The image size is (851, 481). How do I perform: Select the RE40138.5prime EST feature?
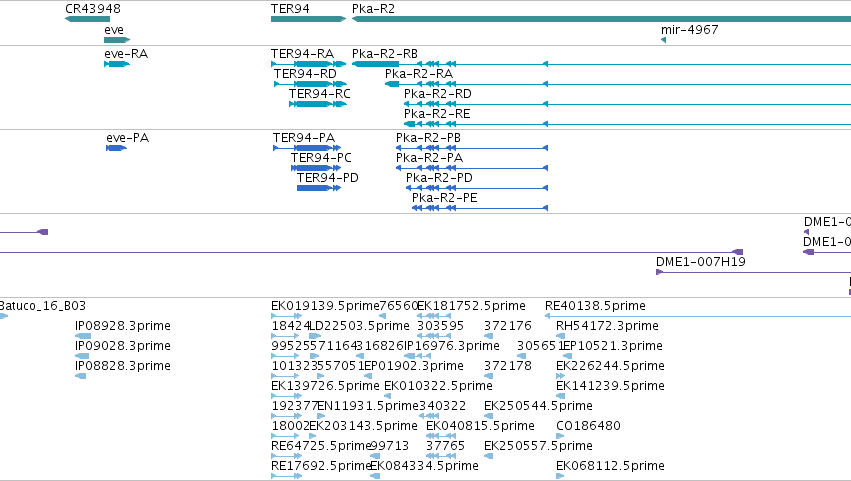pos(698,316)
